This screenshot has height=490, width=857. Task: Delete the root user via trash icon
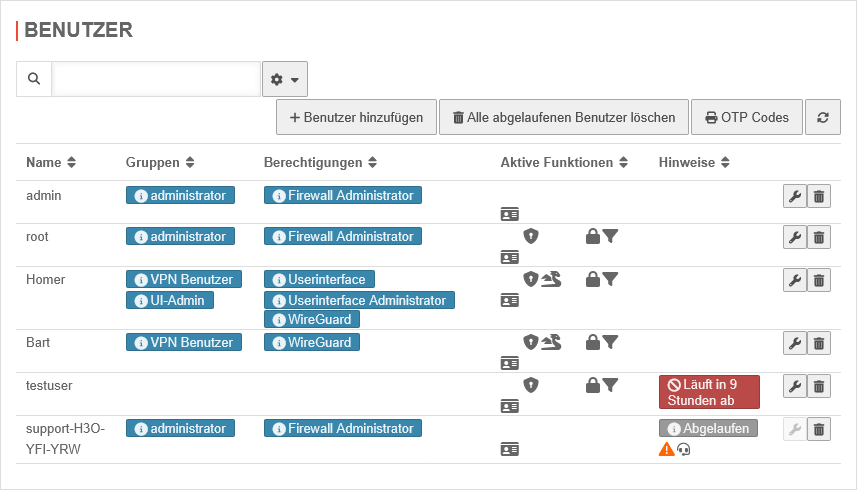point(819,237)
